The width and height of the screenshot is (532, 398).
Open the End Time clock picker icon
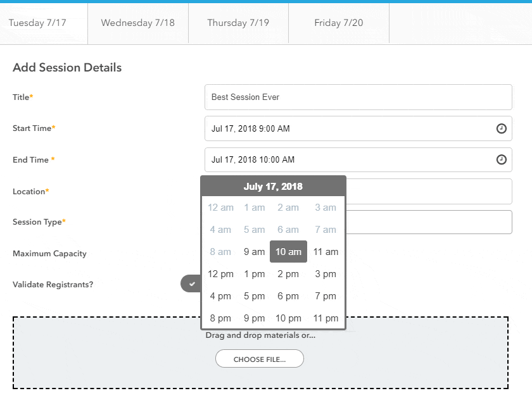500,159
